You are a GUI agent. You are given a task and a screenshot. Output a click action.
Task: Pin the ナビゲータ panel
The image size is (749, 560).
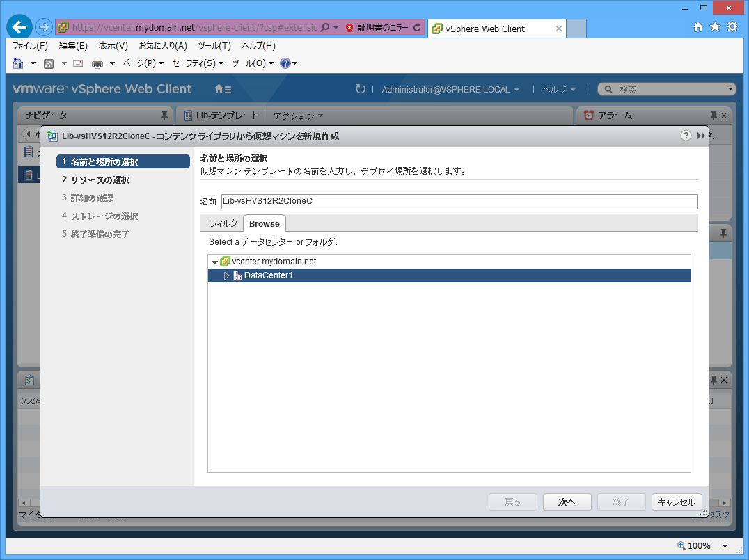[164, 115]
